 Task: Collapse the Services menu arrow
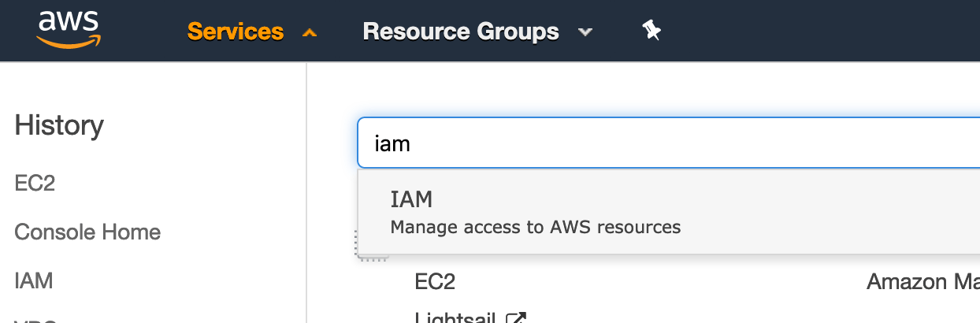coord(310,33)
